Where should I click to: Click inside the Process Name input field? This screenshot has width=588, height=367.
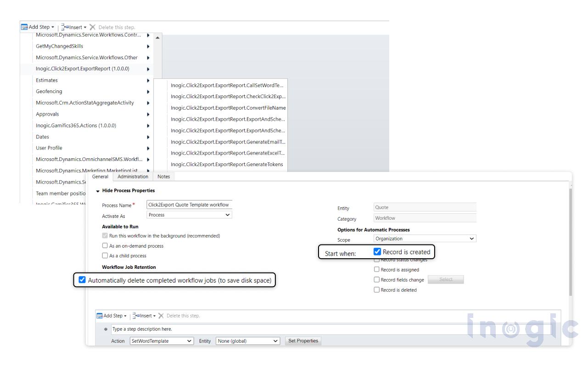tap(188, 205)
